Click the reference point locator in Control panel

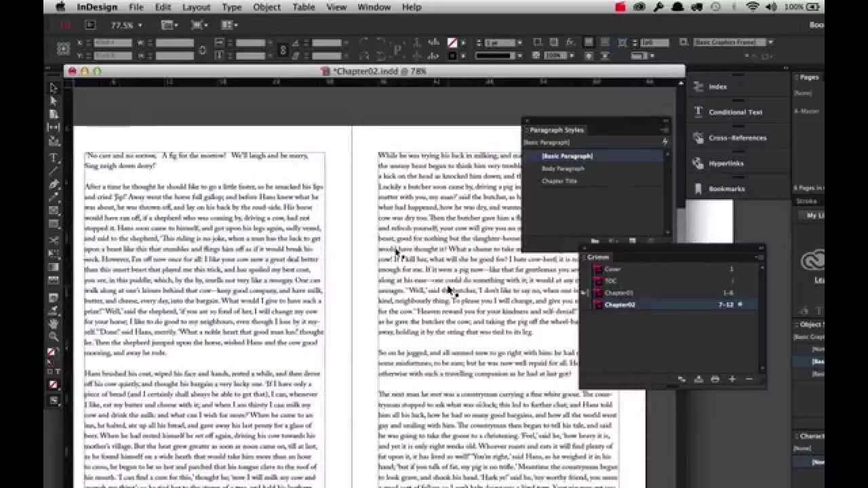(64, 49)
